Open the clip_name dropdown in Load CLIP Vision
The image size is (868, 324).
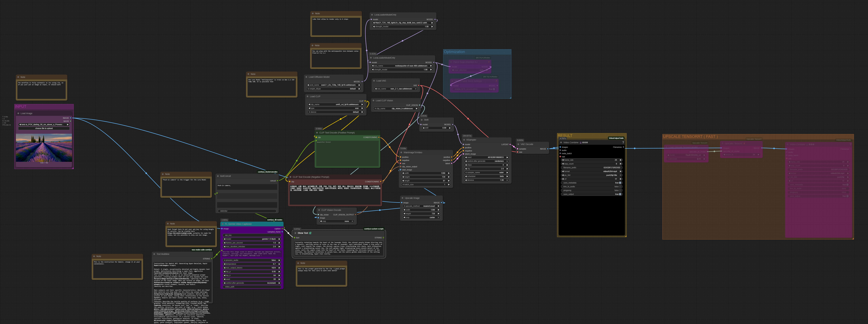point(396,109)
